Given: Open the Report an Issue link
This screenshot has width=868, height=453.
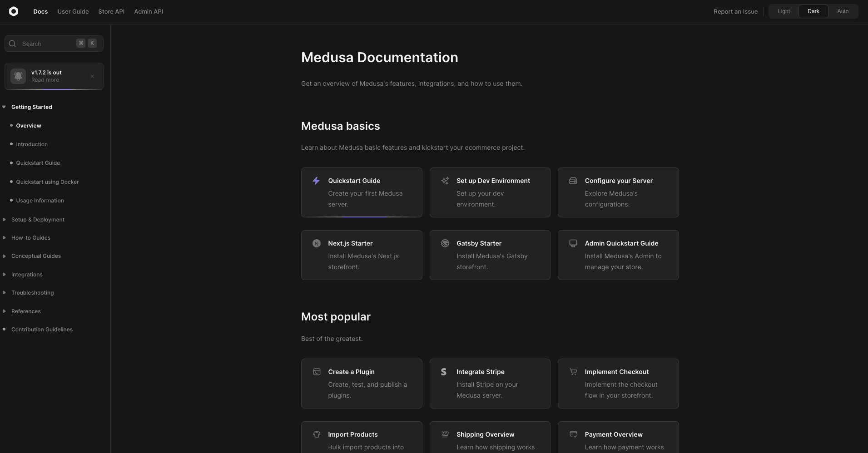Looking at the screenshot, I should [735, 11].
